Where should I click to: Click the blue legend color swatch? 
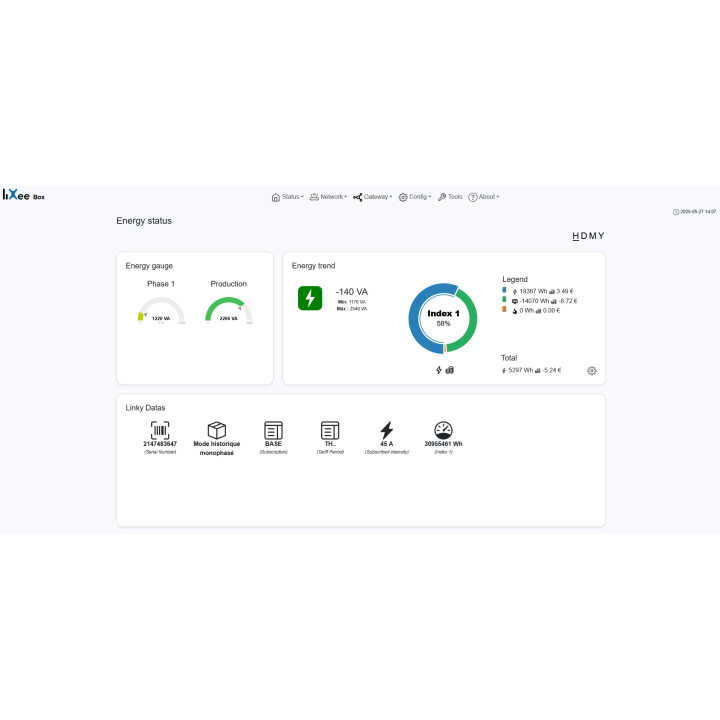click(x=504, y=290)
